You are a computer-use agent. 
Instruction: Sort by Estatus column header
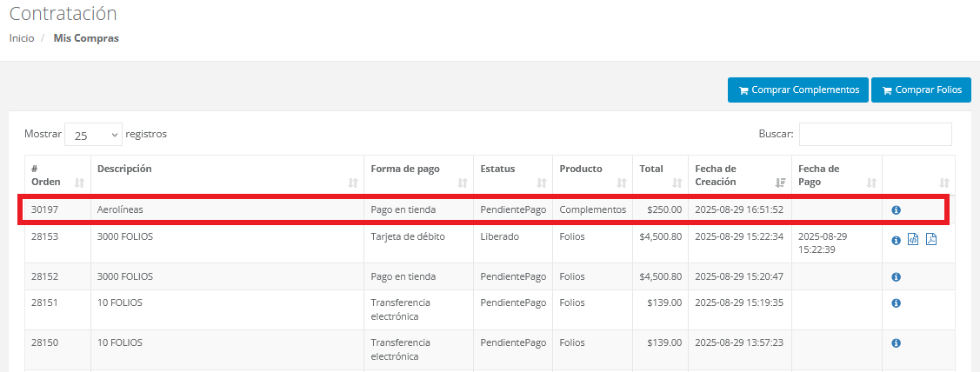(512, 176)
